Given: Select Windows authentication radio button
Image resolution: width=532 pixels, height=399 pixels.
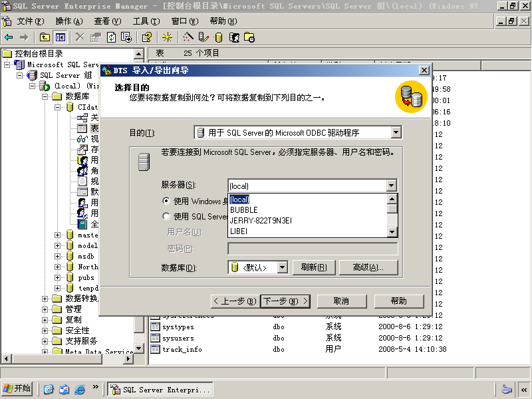Looking at the screenshot, I should coord(166,201).
